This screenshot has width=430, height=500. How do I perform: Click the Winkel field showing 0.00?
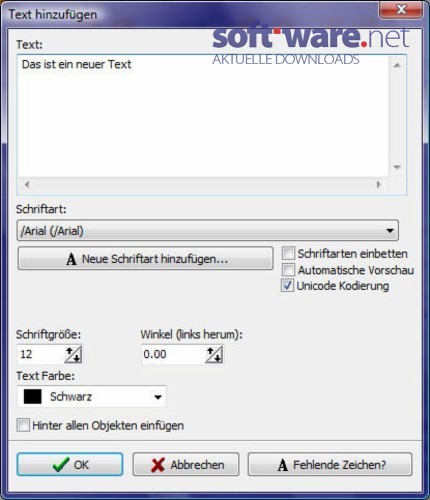pyautogui.click(x=173, y=354)
